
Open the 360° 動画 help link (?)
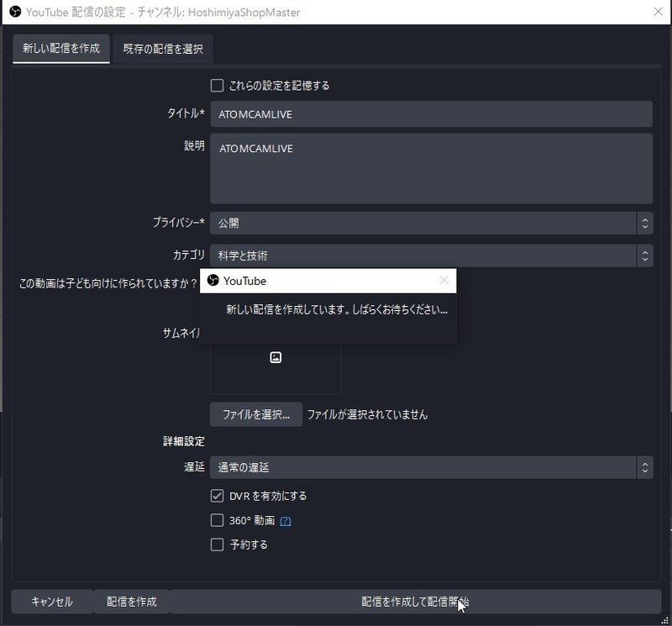tap(286, 521)
